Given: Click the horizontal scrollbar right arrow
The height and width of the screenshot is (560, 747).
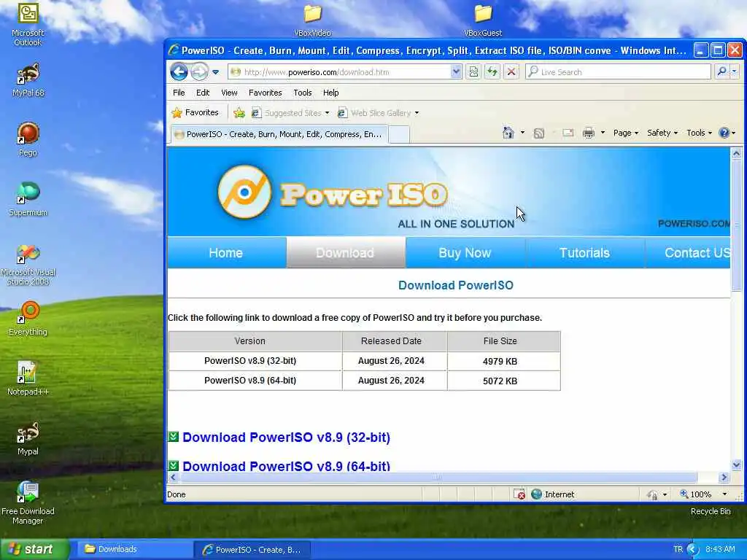Looking at the screenshot, I should click(724, 477).
